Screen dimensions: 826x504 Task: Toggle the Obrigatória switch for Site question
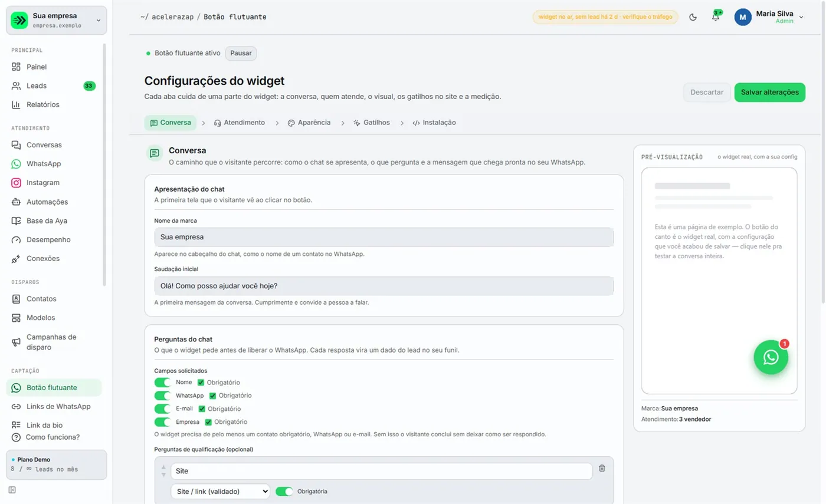tap(284, 491)
